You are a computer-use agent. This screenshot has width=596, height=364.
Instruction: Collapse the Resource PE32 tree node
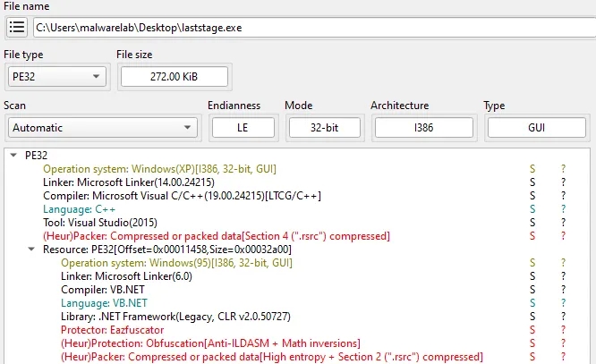point(31,249)
